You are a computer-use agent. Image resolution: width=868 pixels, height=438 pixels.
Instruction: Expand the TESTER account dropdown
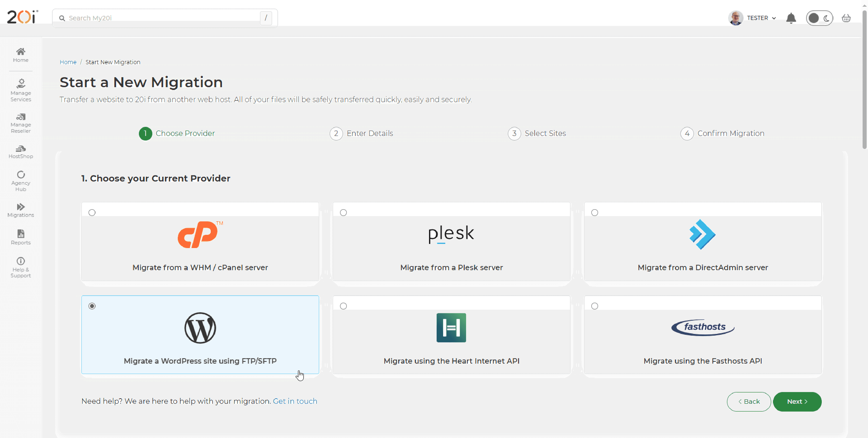click(x=761, y=18)
